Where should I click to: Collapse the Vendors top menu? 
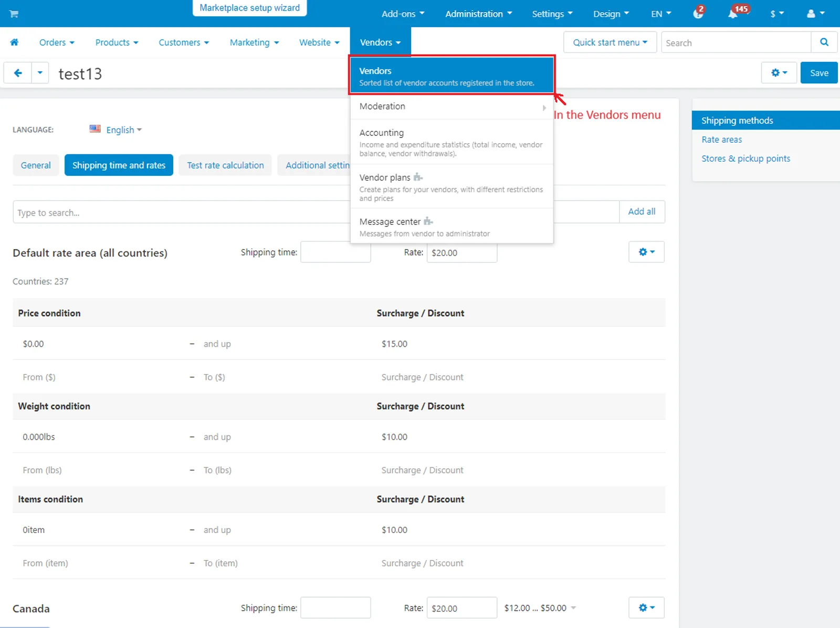pyautogui.click(x=380, y=42)
